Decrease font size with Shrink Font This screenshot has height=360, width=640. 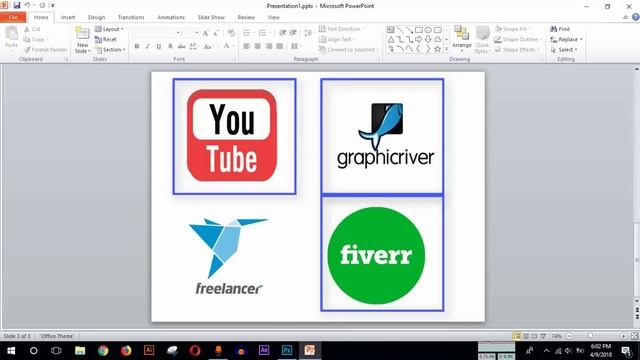[216, 33]
